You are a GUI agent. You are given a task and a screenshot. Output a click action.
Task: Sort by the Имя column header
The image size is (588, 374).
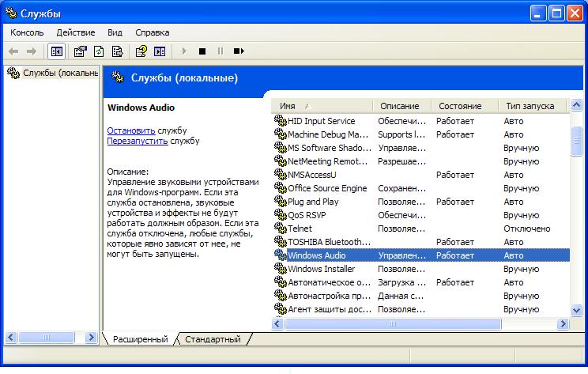[321, 106]
